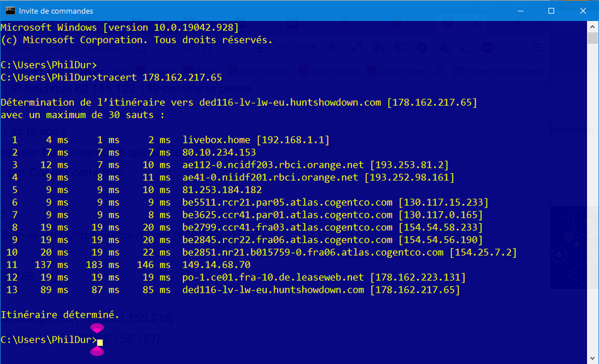Maximize the Command Prompt window
Image resolution: width=599 pixels, height=364 pixels.
551,11
